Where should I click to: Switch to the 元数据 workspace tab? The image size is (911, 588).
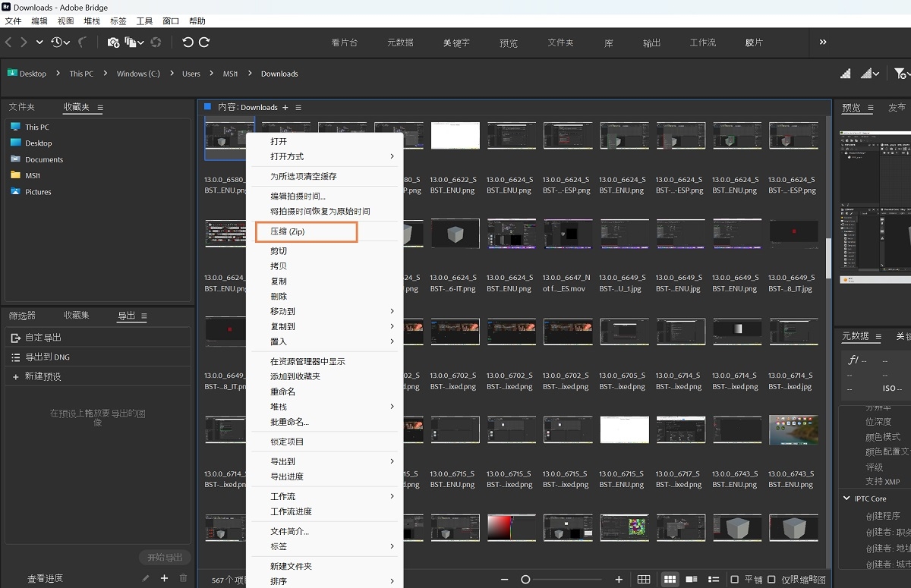coord(400,42)
